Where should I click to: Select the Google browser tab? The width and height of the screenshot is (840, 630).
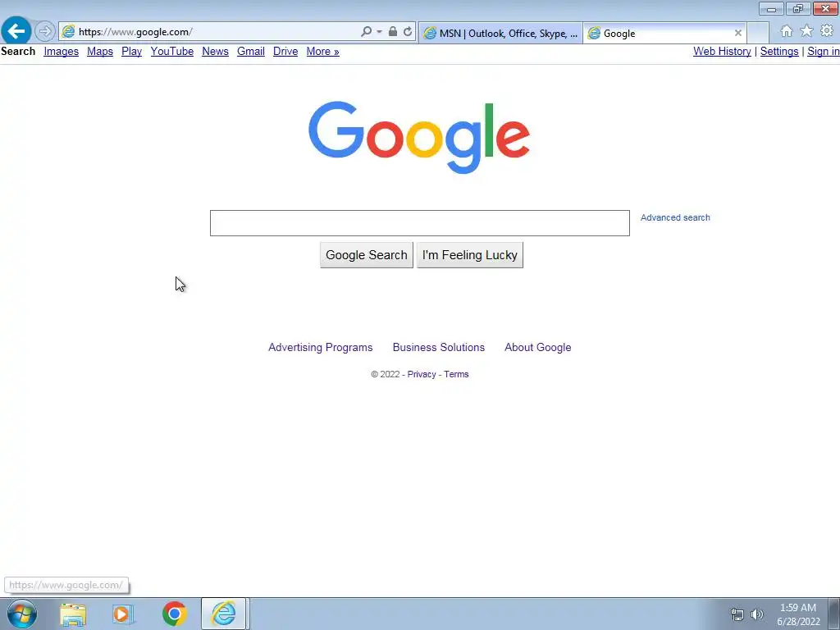(664, 33)
